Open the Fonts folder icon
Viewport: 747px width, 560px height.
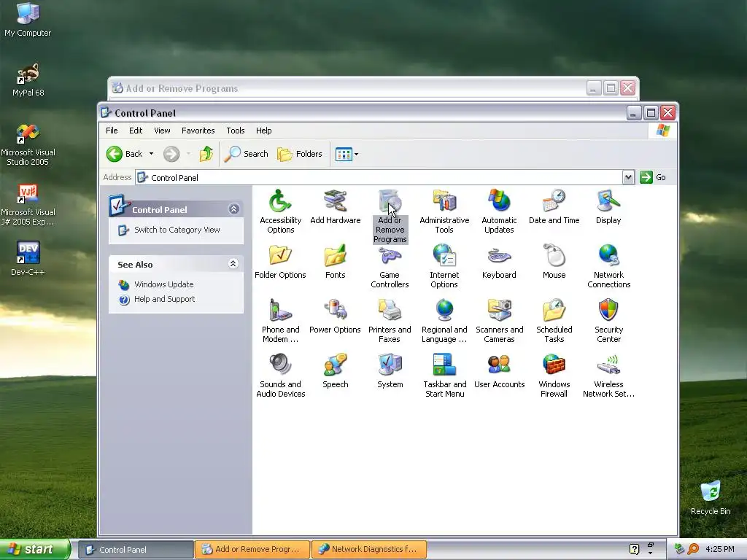point(335,262)
